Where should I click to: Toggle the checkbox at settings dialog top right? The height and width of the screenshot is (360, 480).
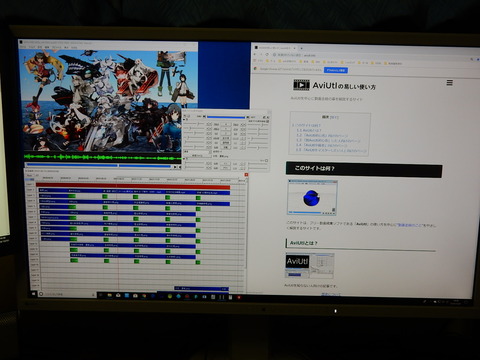(267, 121)
